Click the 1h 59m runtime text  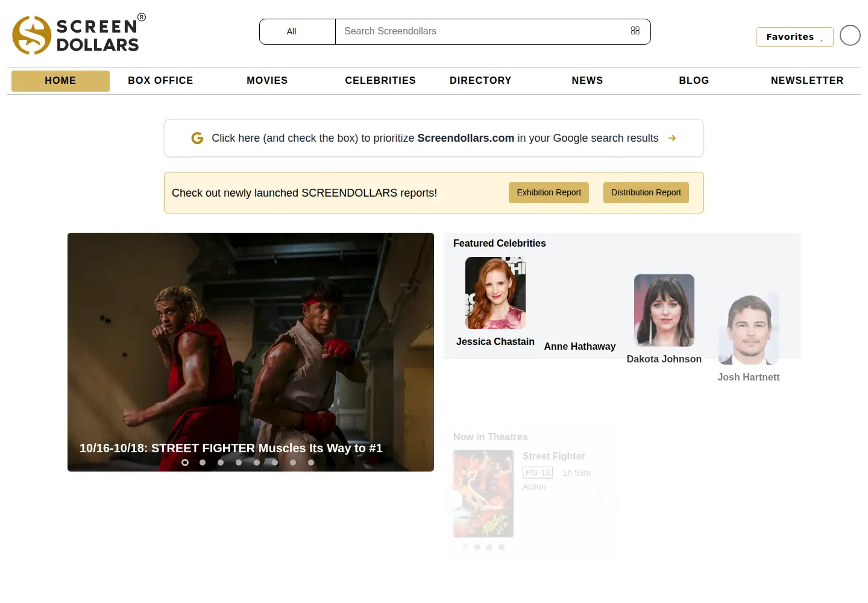point(577,473)
